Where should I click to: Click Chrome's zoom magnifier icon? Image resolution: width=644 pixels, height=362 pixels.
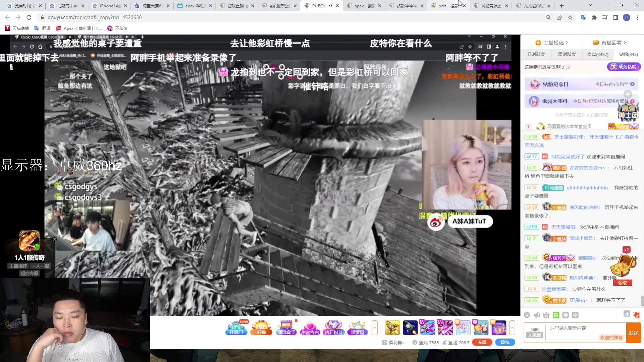click(548, 17)
